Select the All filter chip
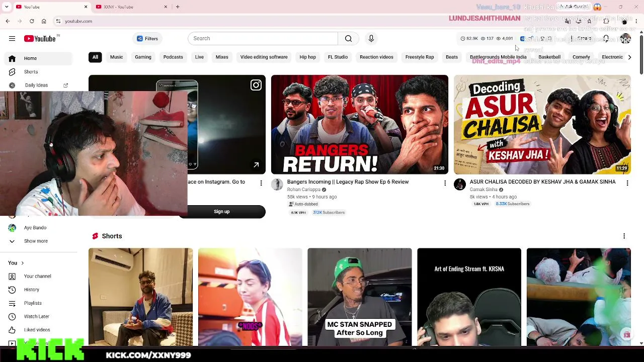This screenshot has height=362, width=644. coord(95,57)
